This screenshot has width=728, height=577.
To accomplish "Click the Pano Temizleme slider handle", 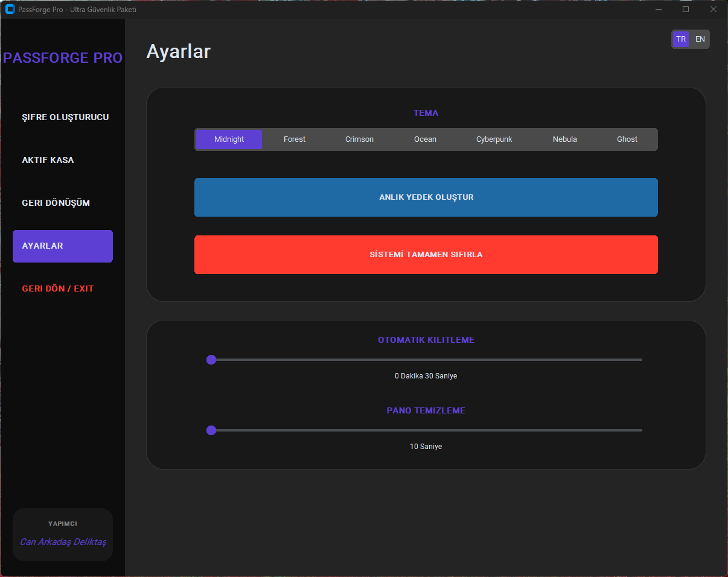I will pos(211,430).
